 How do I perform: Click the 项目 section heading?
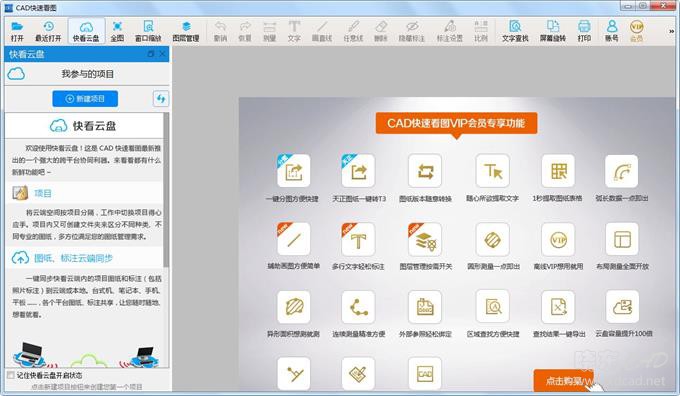coord(43,193)
